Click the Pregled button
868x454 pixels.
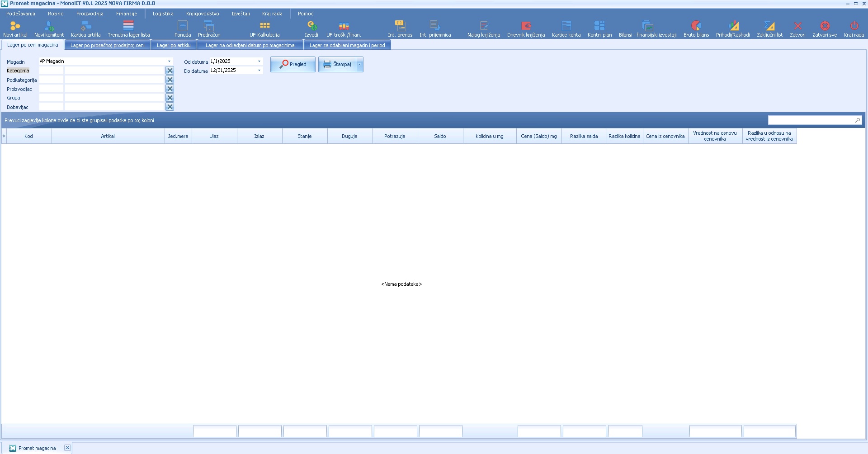(293, 64)
